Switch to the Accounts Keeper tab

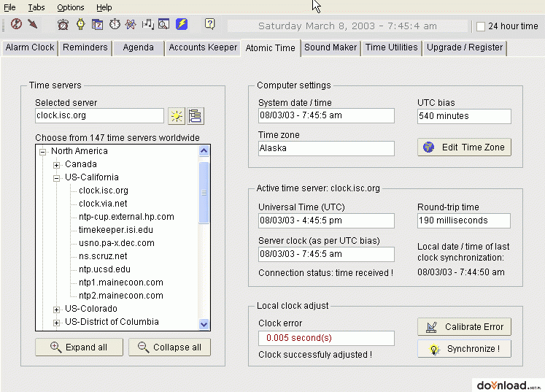click(x=203, y=47)
